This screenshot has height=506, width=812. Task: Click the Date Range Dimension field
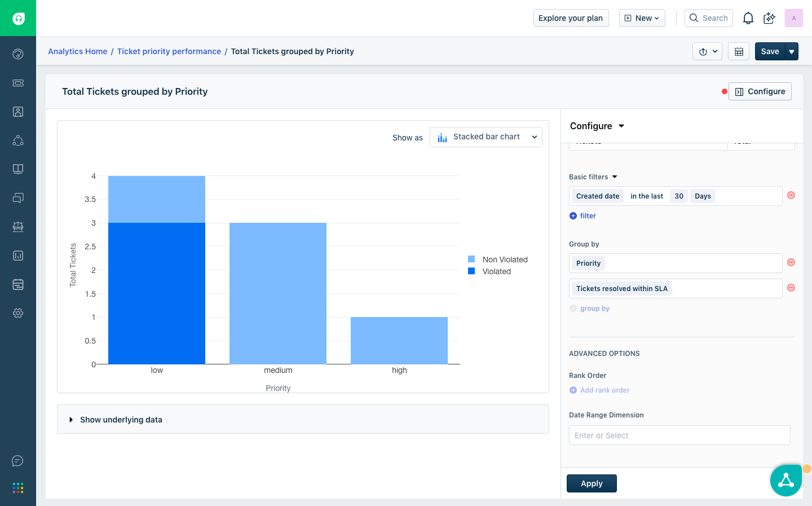coord(679,435)
